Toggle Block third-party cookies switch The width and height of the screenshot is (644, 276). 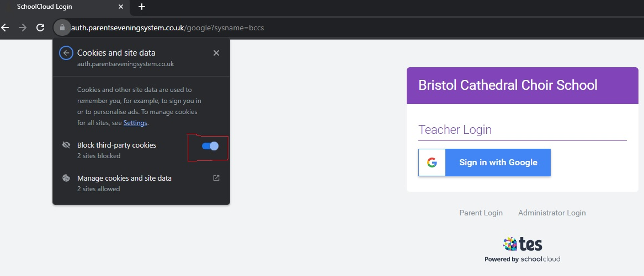[210, 146]
